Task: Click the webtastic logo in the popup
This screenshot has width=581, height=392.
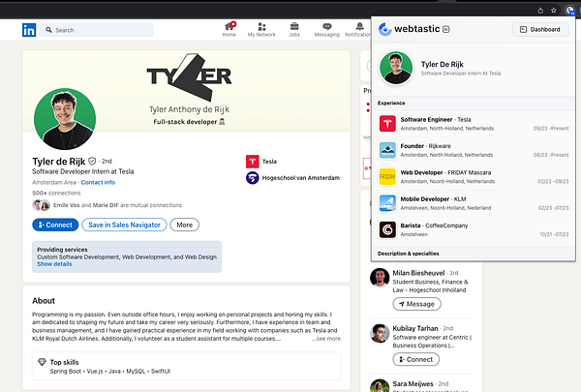Action: click(x=385, y=29)
